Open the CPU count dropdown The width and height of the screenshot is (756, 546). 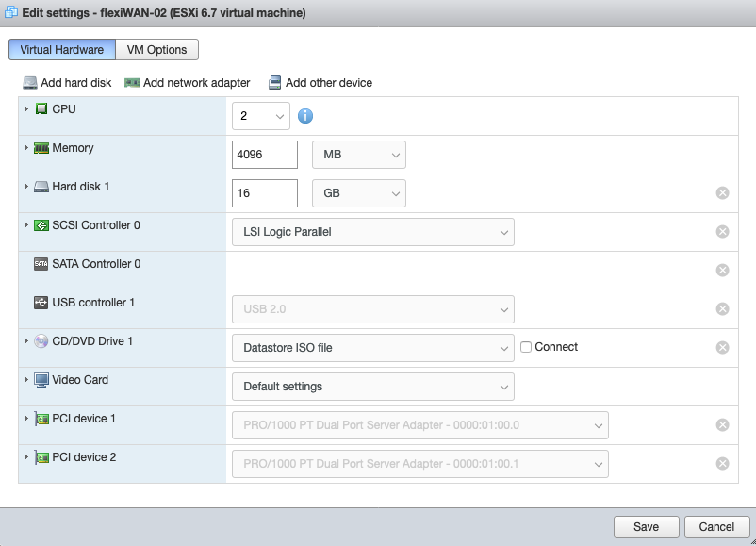(261, 116)
